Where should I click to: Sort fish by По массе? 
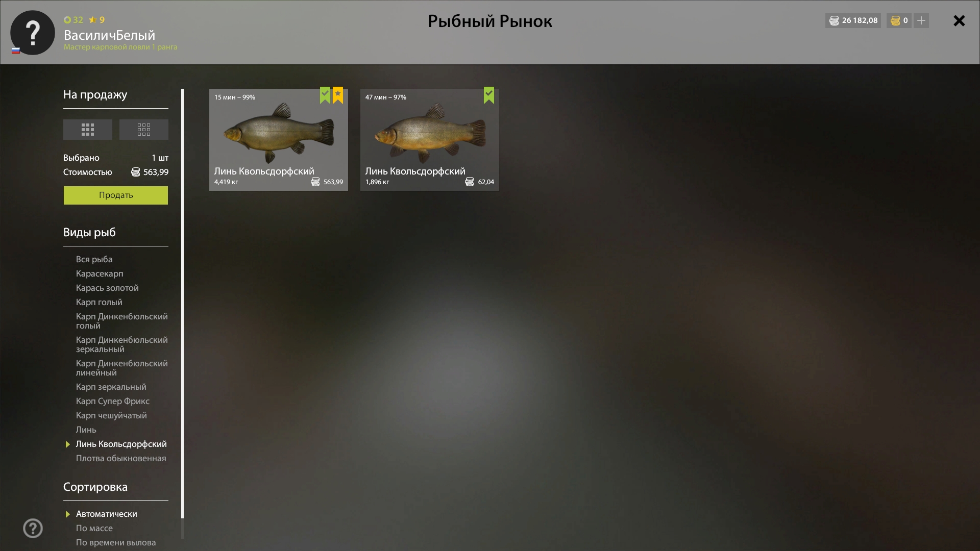pos(94,528)
